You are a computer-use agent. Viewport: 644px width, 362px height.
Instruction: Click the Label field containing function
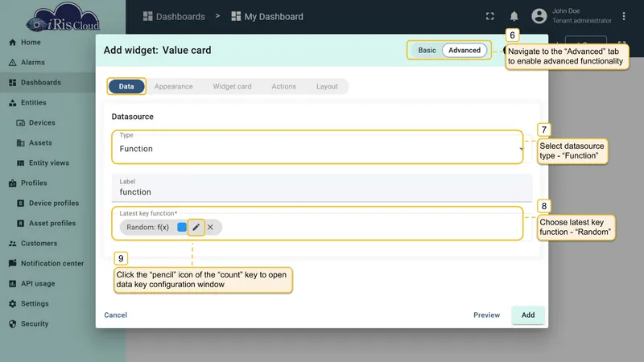pyautogui.click(x=322, y=188)
